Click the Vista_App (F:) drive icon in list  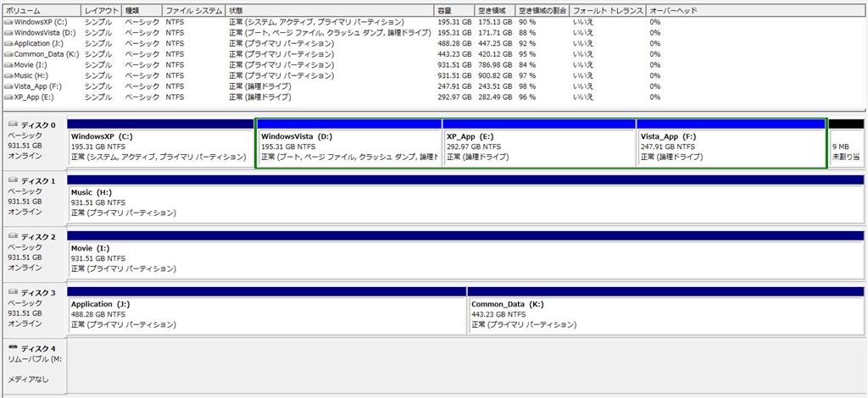tap(8, 86)
